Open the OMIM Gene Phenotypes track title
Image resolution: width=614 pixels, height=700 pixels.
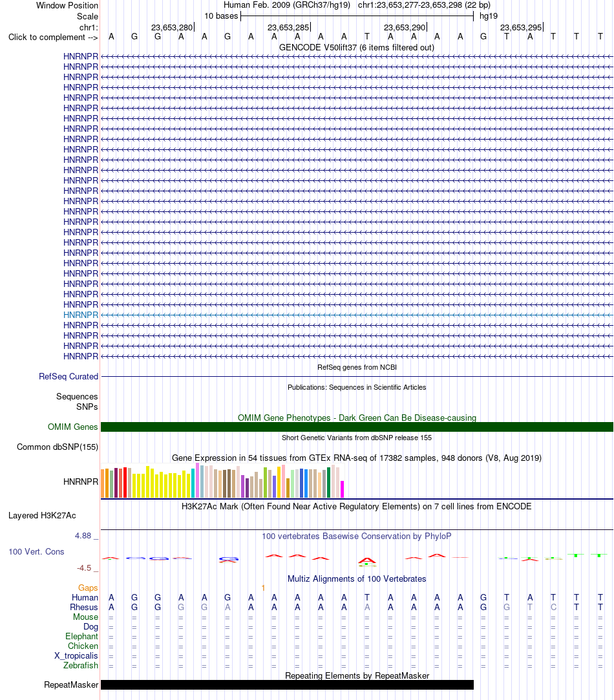pos(357,418)
